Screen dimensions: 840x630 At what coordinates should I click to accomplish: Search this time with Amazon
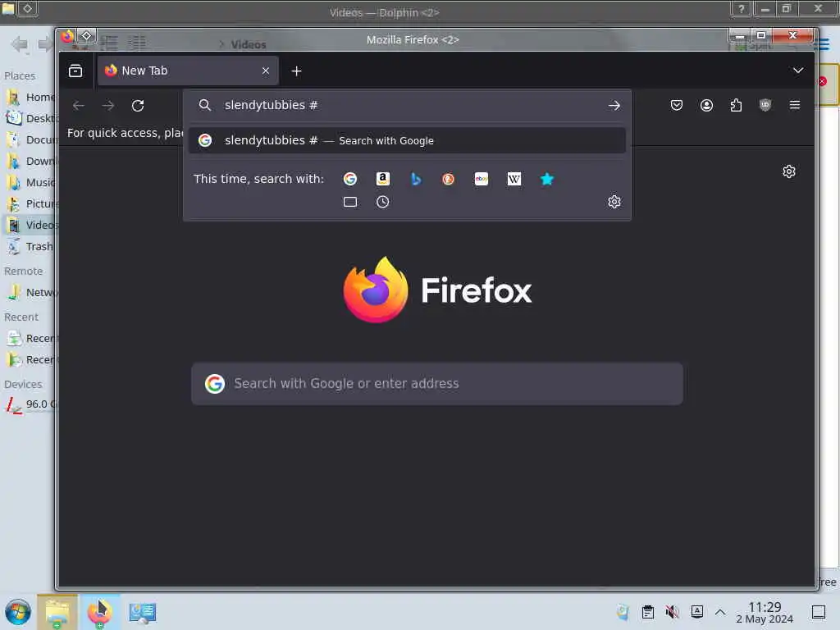[382, 179]
